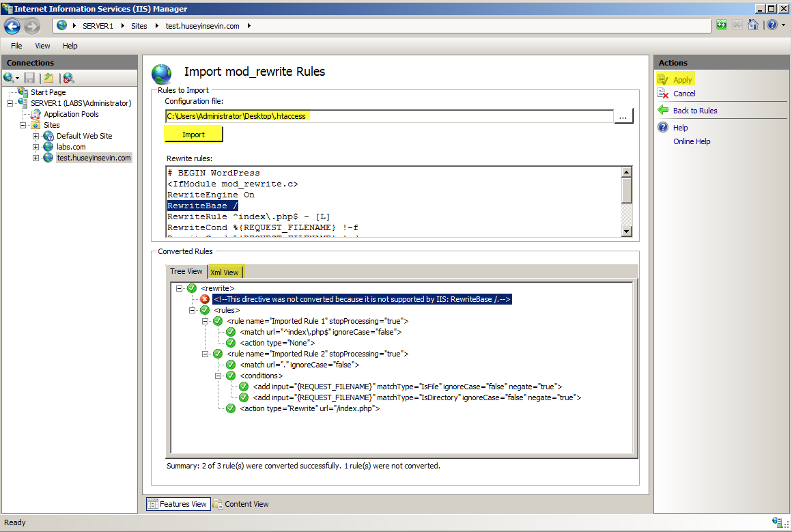The width and height of the screenshot is (792, 532).
Task: Click the Rewrite rules scrollbar thumb
Action: pyautogui.click(x=626, y=191)
